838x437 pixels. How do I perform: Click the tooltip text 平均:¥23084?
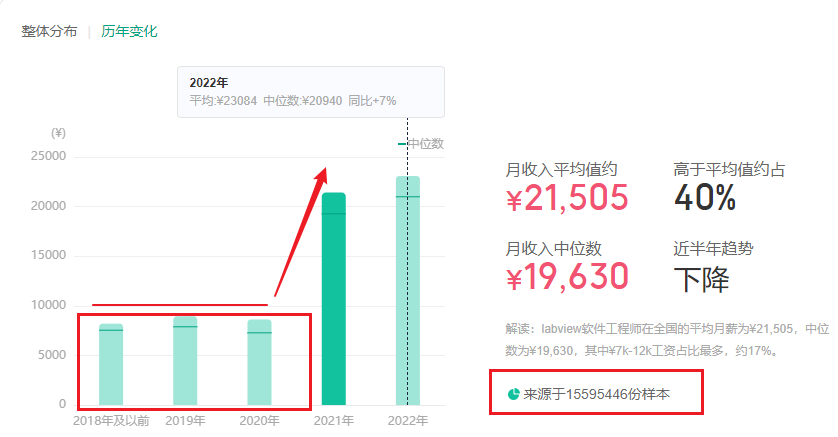223,101
